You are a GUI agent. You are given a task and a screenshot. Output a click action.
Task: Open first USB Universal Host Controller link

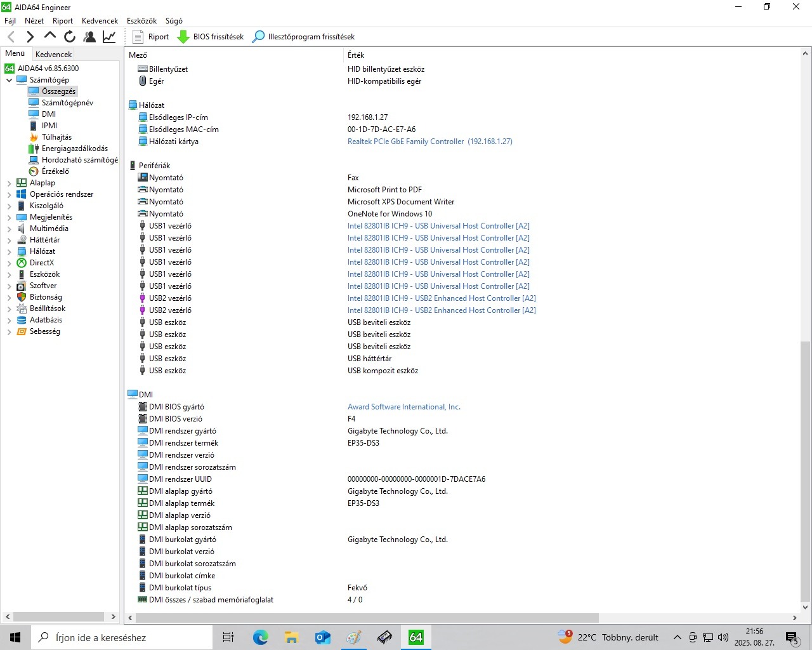(438, 226)
